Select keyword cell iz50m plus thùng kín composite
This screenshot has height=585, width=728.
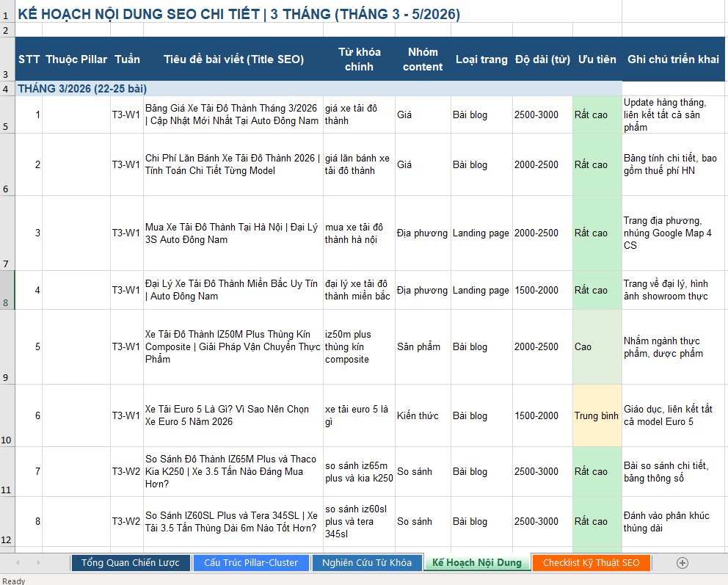pos(360,347)
